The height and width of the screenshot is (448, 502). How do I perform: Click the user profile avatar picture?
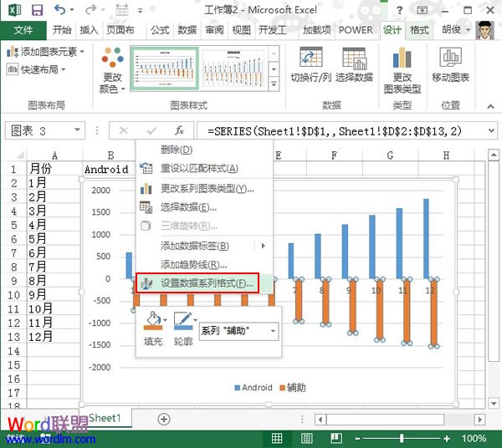coord(484,30)
